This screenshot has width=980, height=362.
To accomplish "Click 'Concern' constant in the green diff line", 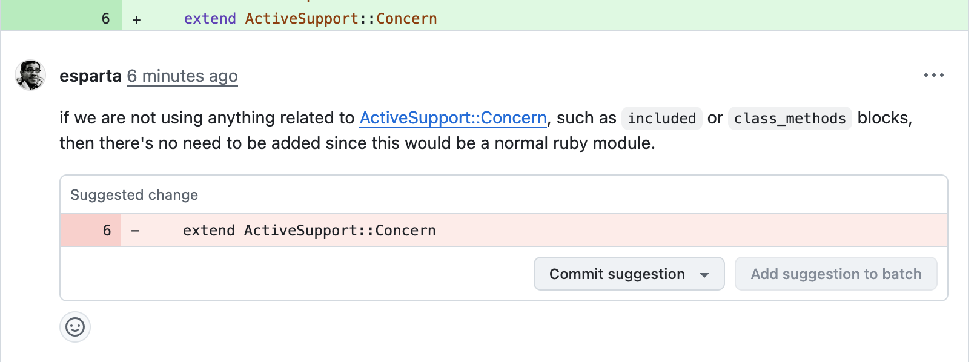I will pos(406,19).
